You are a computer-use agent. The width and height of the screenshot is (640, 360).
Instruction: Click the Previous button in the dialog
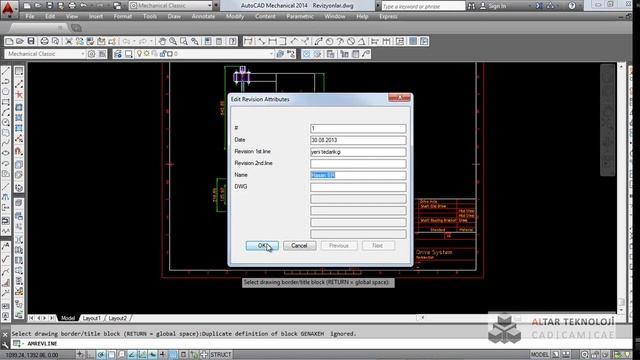(339, 246)
